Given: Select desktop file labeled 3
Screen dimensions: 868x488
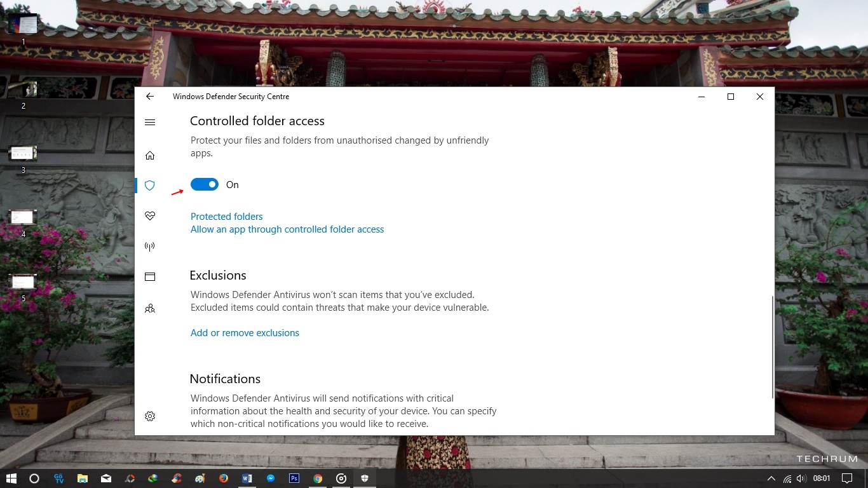Looking at the screenshot, I should [x=23, y=159].
